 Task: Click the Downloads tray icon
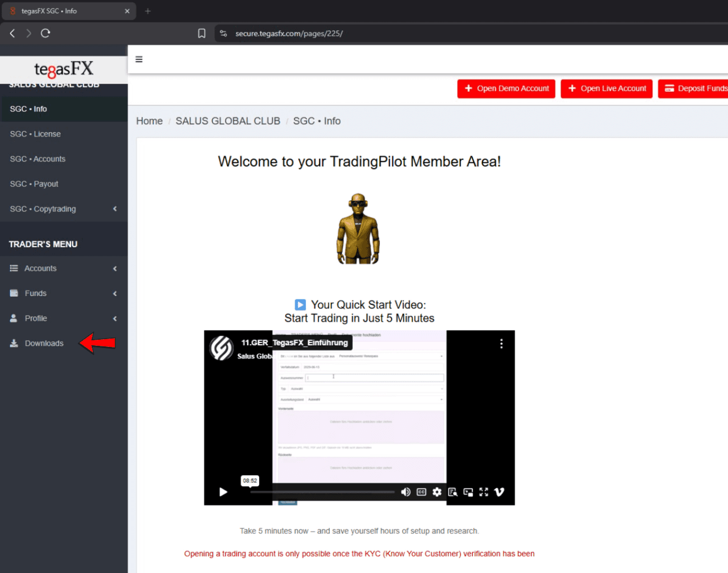[14, 343]
